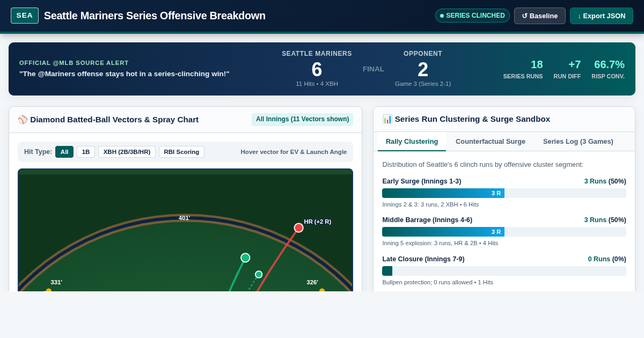The image size is (644, 338).
Task: Click the bar chart icon in sandbox title
Action: (x=387, y=119)
